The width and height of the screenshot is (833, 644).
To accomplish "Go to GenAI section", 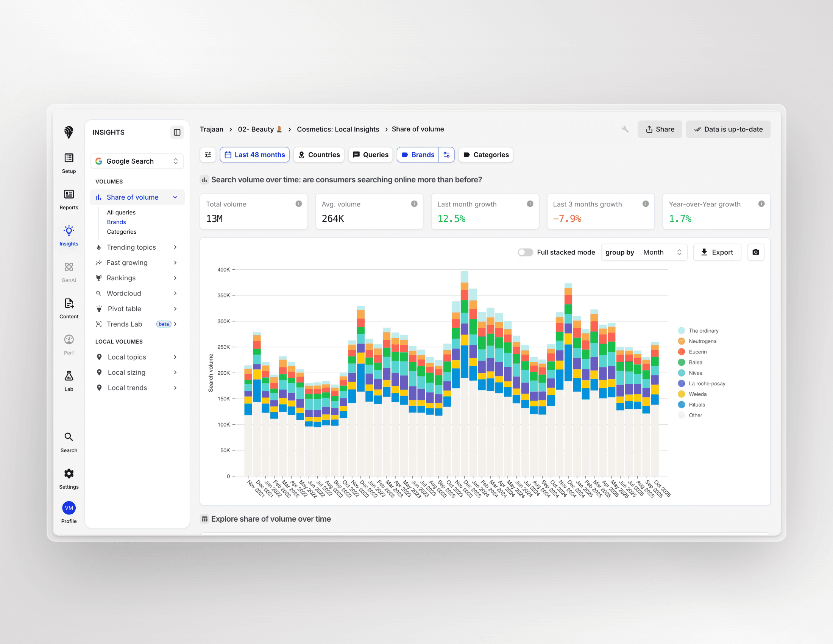I will (x=69, y=267).
